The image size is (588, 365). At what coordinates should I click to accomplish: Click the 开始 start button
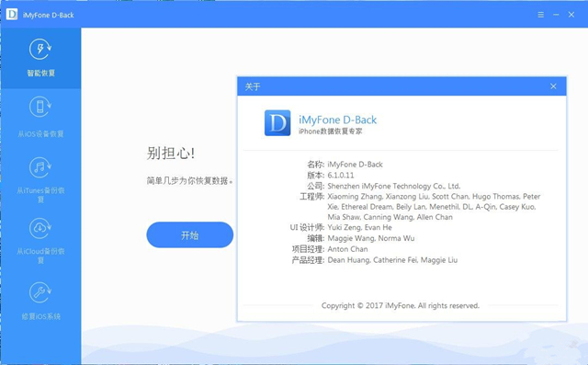190,234
